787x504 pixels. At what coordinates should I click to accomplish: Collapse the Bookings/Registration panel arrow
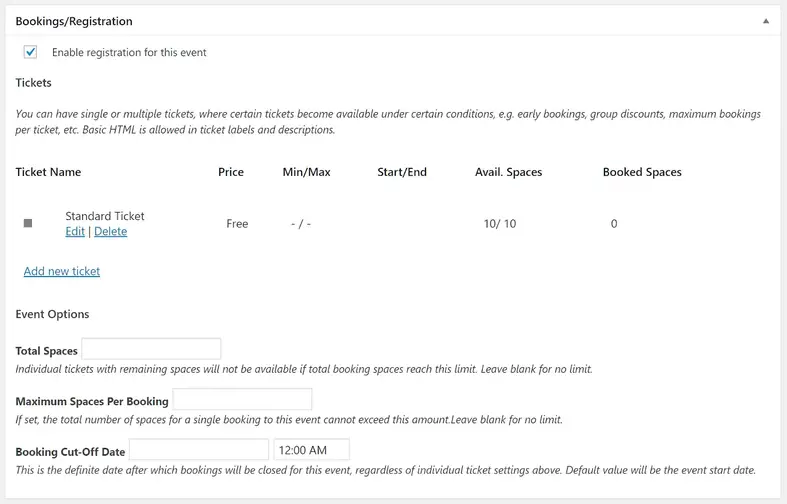click(765, 21)
